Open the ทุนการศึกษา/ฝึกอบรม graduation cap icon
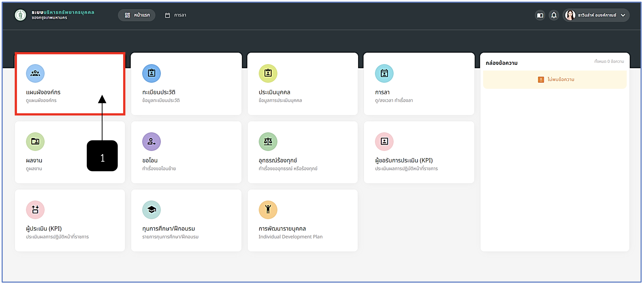 pyautogui.click(x=151, y=210)
